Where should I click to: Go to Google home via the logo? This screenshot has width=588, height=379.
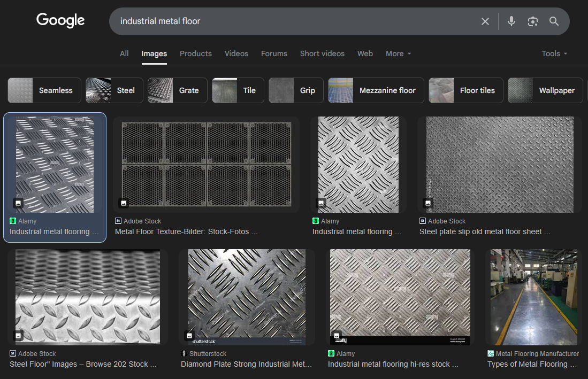pyautogui.click(x=60, y=20)
